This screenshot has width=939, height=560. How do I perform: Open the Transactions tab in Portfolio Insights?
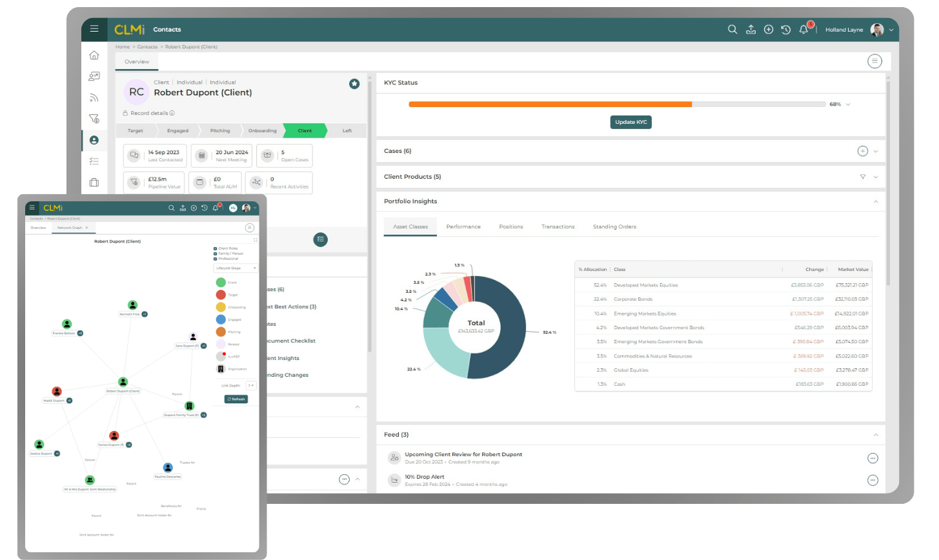(558, 226)
